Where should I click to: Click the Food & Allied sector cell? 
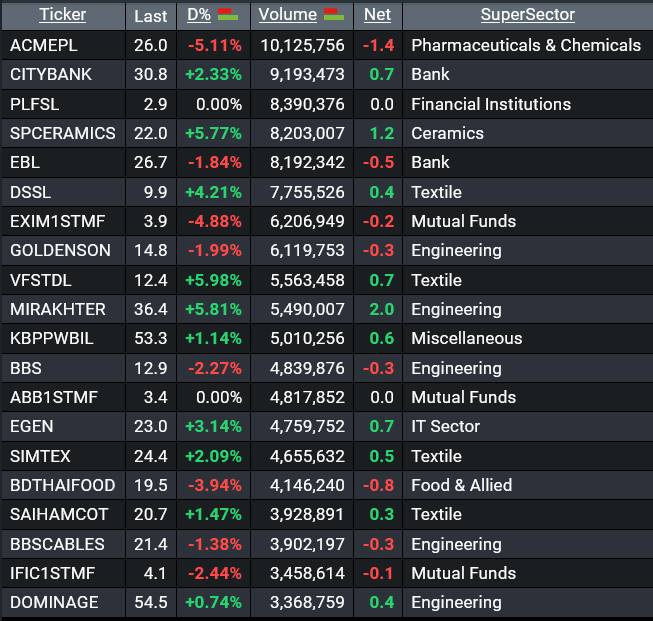pyautogui.click(x=461, y=485)
